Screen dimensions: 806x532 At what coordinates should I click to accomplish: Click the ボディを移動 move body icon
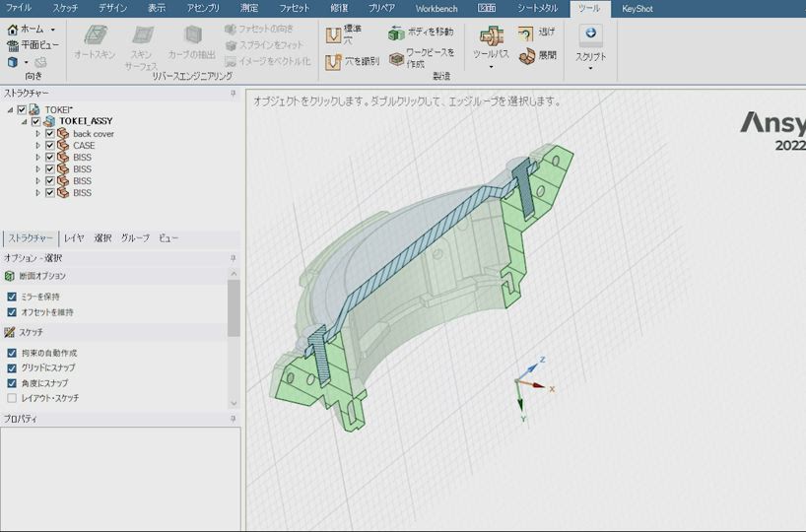click(396, 33)
